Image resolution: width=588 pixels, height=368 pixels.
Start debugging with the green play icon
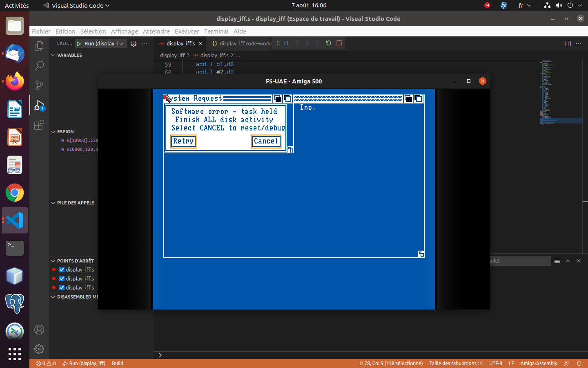(79, 43)
